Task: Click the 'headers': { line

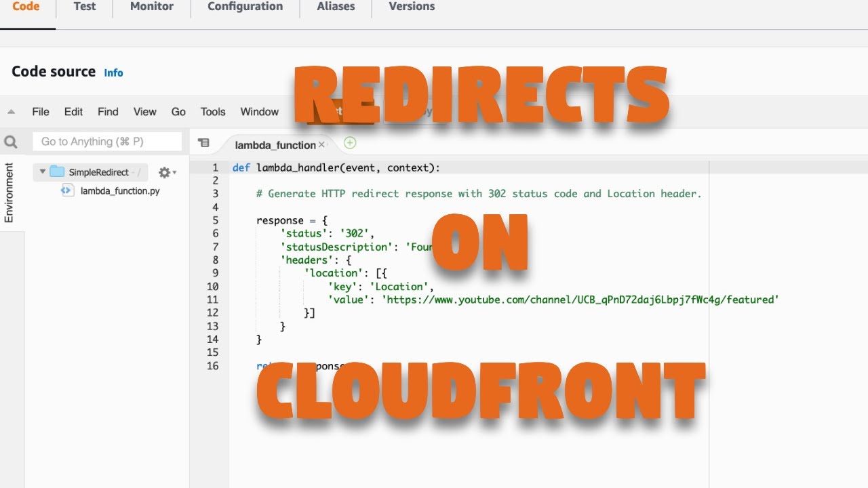Action: [315, 260]
